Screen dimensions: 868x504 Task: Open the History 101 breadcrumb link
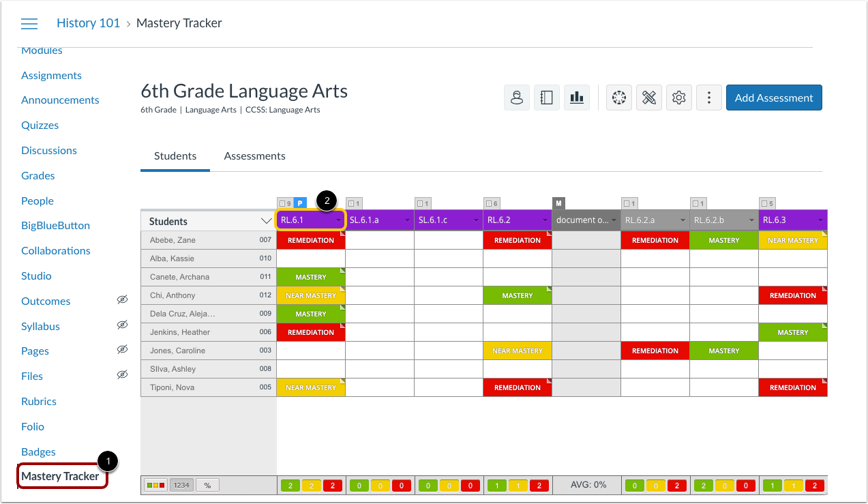(88, 23)
